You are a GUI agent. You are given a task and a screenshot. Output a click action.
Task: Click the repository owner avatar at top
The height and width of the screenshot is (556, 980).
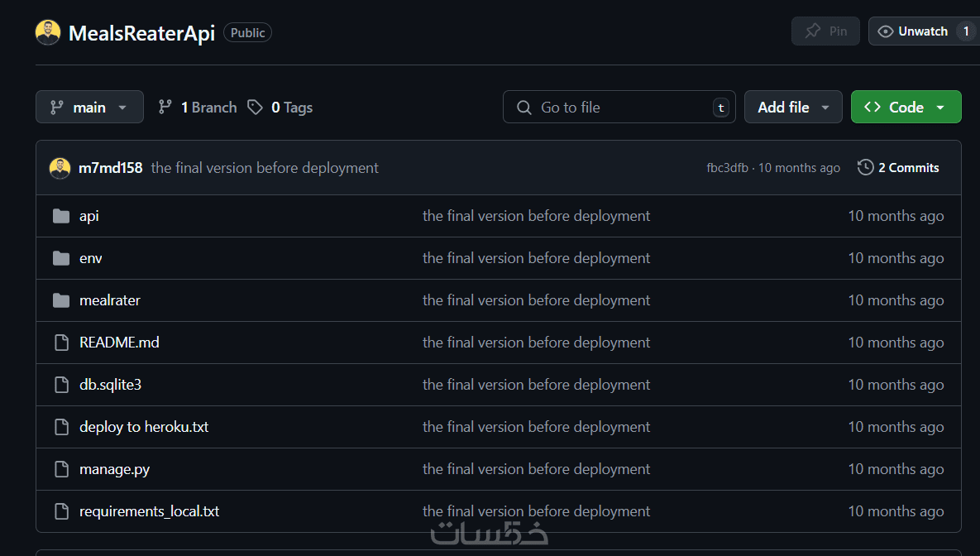tap(48, 33)
